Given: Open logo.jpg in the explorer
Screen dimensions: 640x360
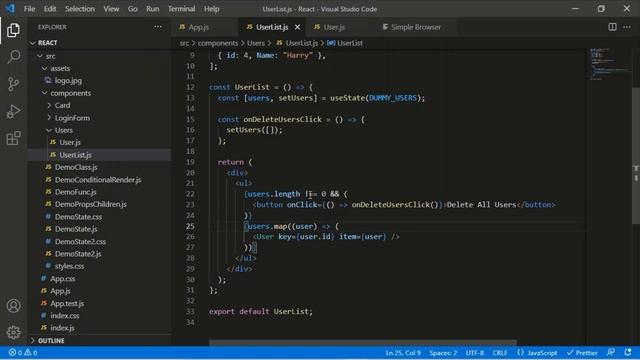Looking at the screenshot, I should pos(99,80).
